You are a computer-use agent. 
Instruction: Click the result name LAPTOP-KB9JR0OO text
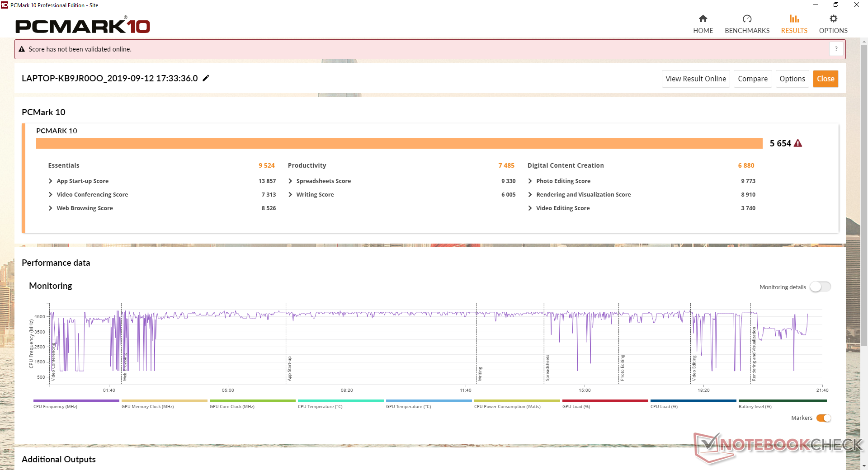[x=110, y=78]
